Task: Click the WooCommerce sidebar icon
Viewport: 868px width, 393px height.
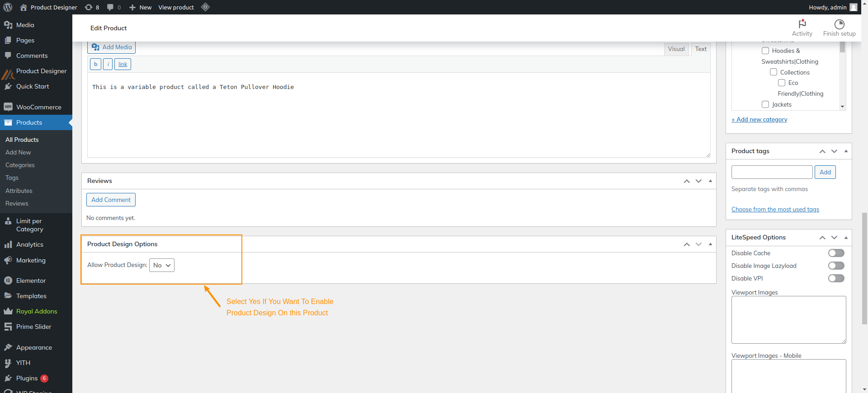Action: point(8,107)
